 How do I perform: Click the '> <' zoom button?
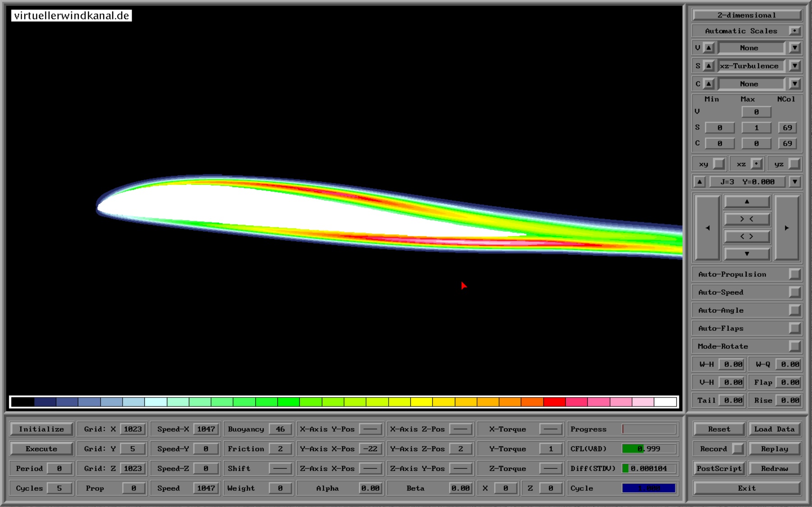click(x=747, y=219)
